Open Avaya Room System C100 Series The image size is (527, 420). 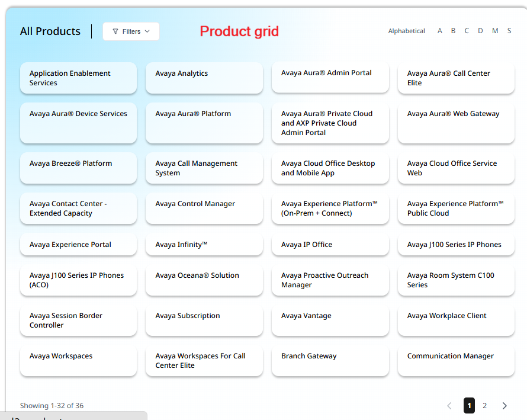pyautogui.click(x=456, y=280)
